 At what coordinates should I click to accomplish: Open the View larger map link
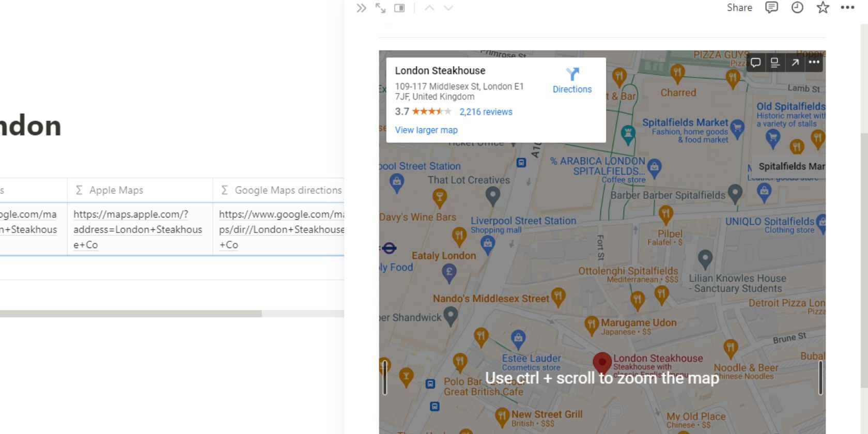click(426, 130)
